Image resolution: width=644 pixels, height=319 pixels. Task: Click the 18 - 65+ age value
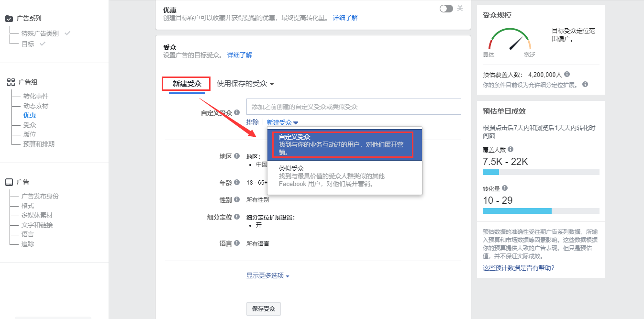[x=257, y=183]
